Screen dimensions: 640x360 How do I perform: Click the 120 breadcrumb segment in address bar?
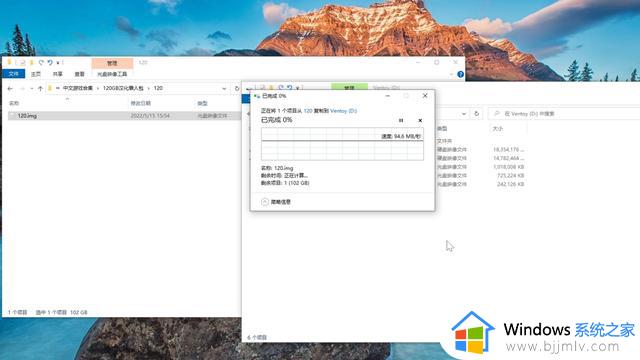158,88
